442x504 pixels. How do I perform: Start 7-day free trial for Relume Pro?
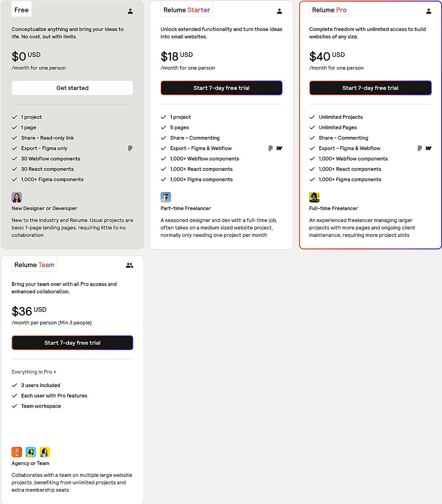tap(370, 88)
